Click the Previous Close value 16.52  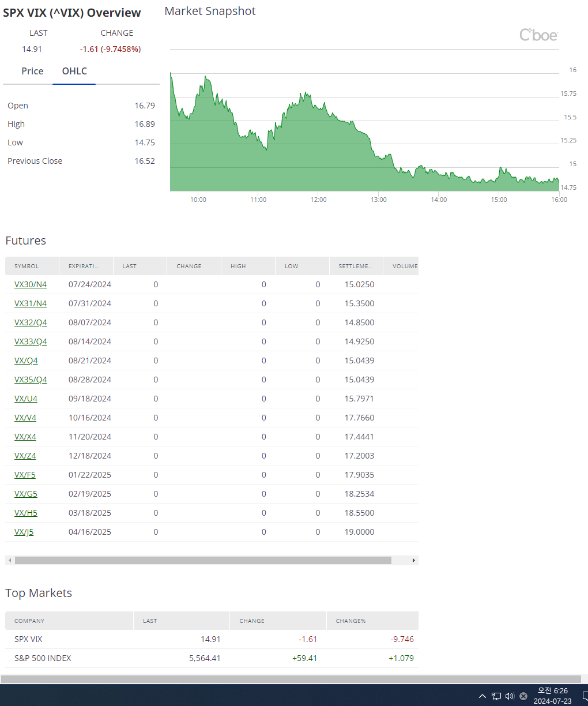pyautogui.click(x=145, y=161)
